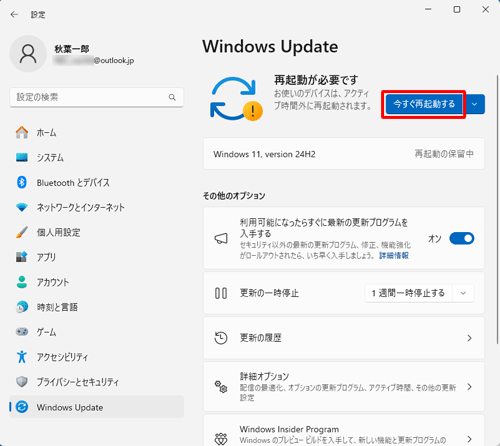Click 1 週間一時停止する button
This screenshot has width=500, height=446.
(409, 293)
